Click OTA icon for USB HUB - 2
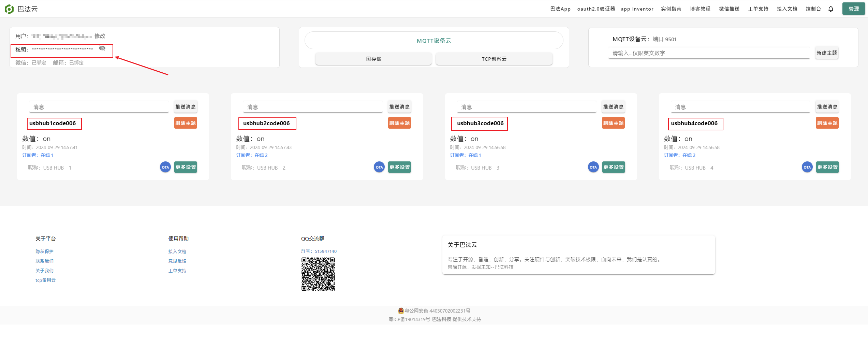868x346 pixels. (x=379, y=167)
